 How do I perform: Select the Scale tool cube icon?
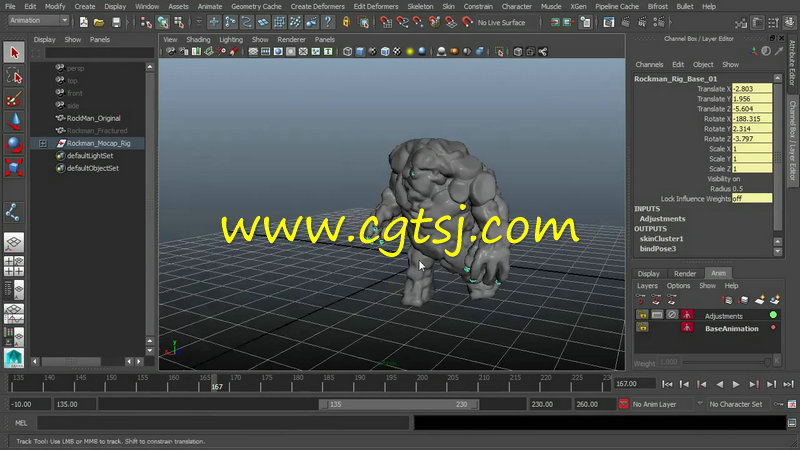point(14,167)
